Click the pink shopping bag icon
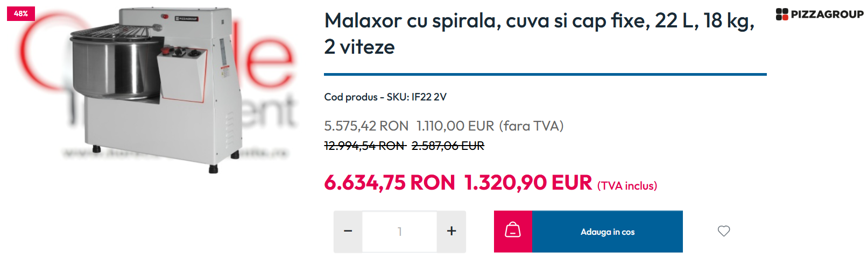The width and height of the screenshot is (868, 267). coord(513,232)
